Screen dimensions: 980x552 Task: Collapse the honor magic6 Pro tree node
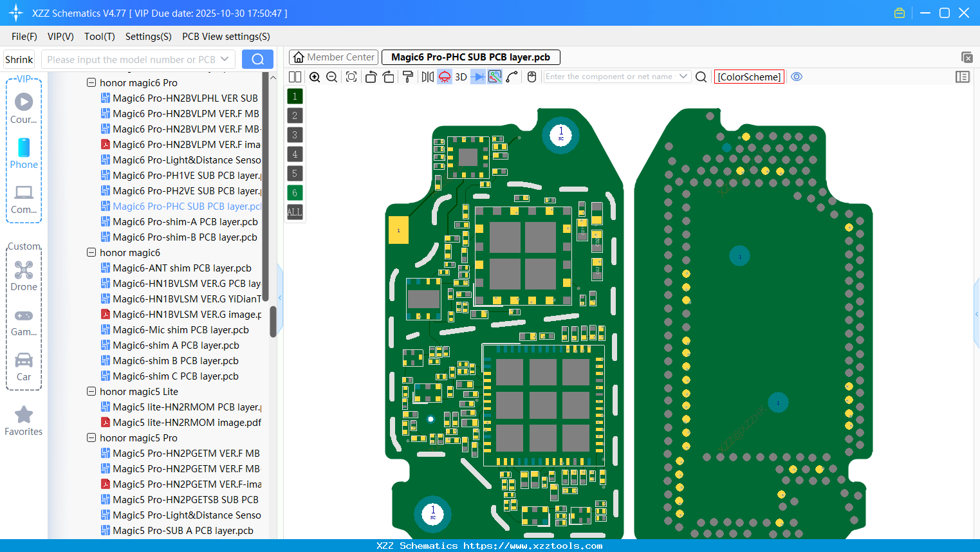[91, 83]
